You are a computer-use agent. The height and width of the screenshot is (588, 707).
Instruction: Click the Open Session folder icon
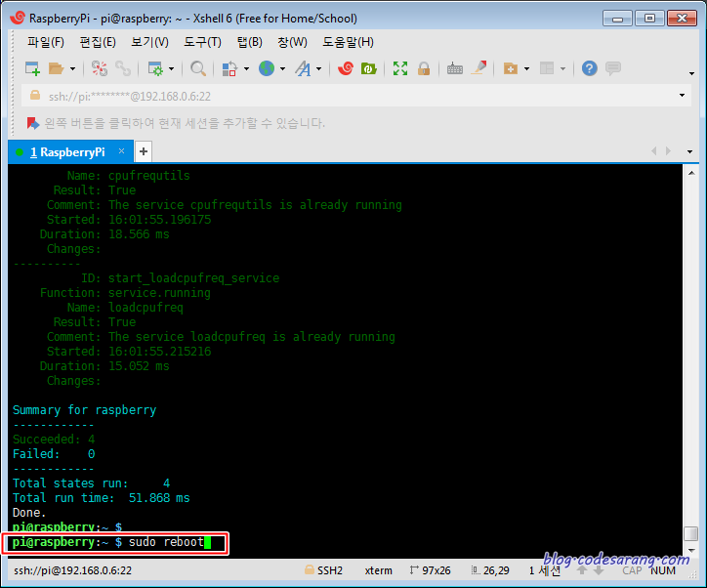pyautogui.click(x=57, y=68)
